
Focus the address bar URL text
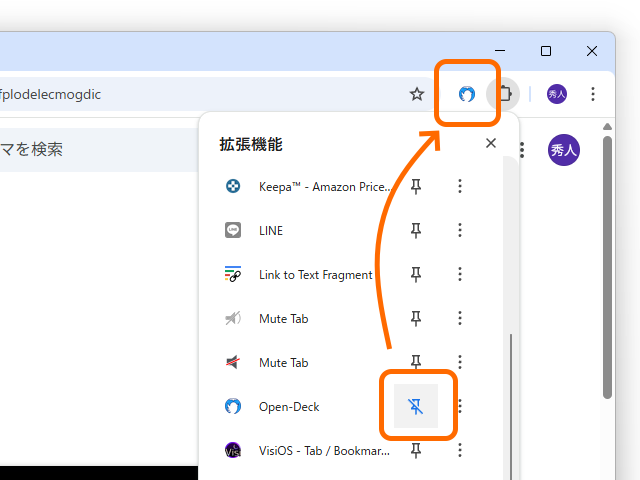coord(51,95)
